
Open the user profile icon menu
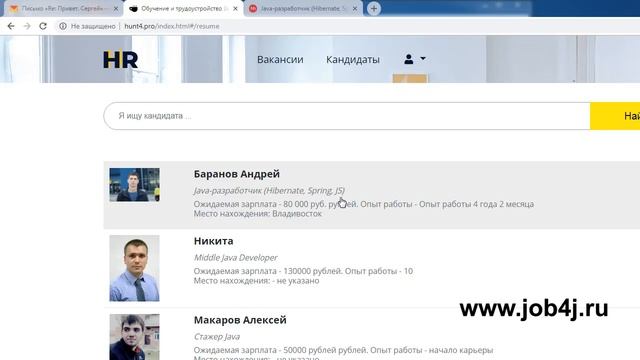coord(409,59)
